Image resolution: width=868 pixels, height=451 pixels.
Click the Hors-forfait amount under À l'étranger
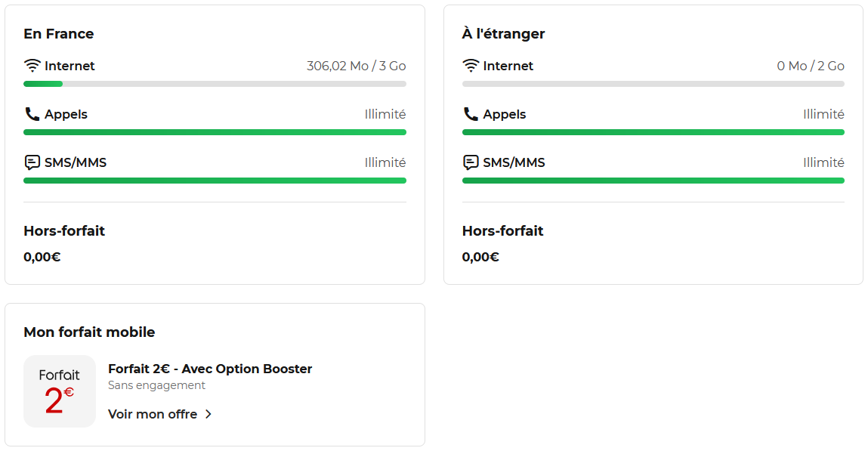tap(480, 257)
